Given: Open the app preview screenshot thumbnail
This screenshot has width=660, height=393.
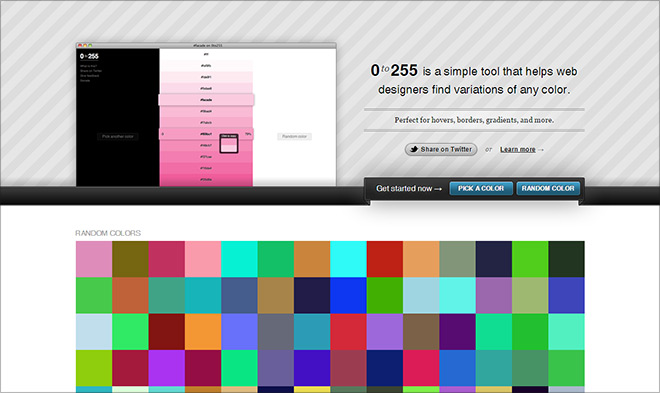Looking at the screenshot, I should [206, 114].
